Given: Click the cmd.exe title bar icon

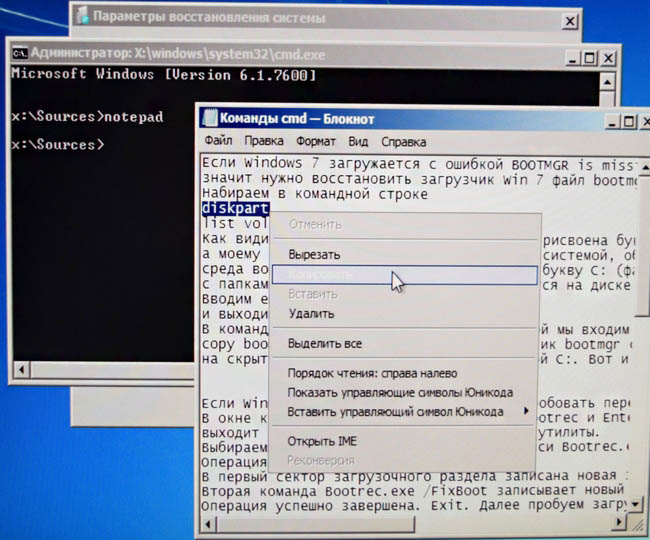Looking at the screenshot, I should [19, 53].
